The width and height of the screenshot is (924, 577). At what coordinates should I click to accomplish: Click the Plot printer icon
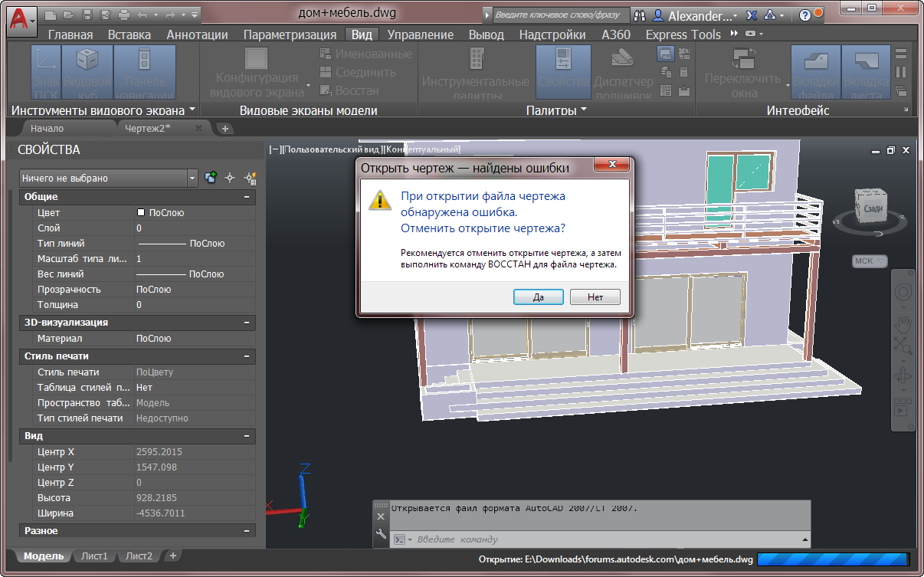pyautogui.click(x=123, y=15)
